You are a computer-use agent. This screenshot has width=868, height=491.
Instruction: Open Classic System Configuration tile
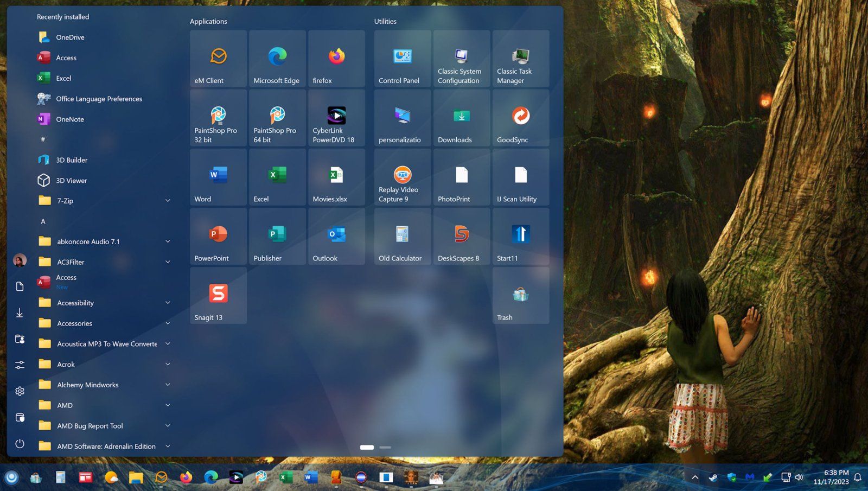462,59
